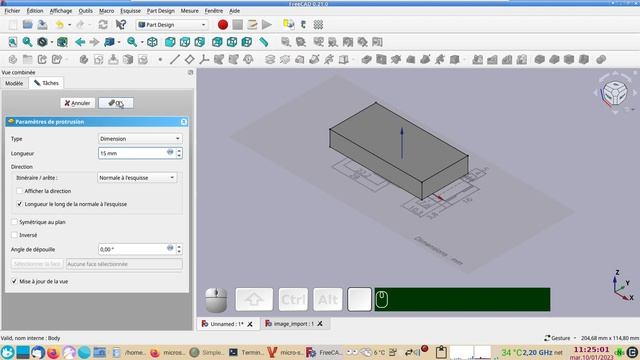Close the image_import document tab
The width and height of the screenshot is (640, 360).
pos(320,324)
